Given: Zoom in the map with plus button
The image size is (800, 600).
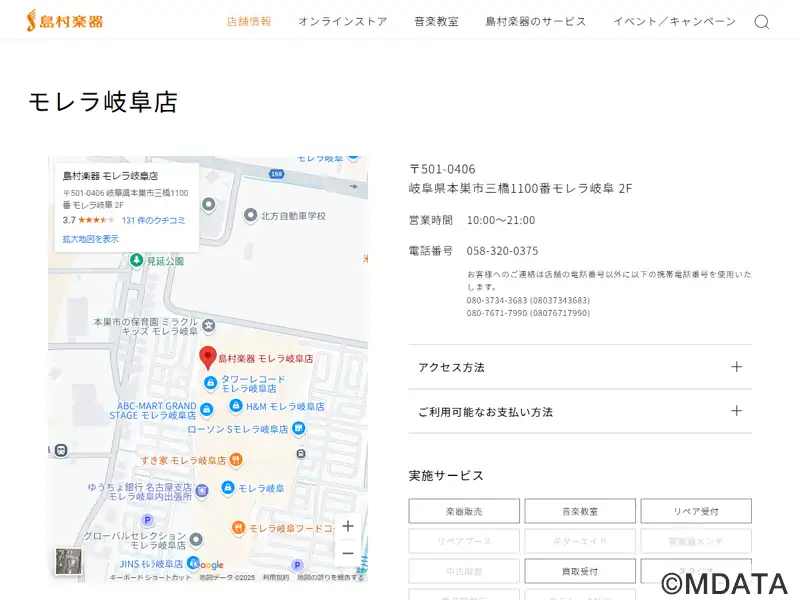Looking at the screenshot, I should point(348,526).
